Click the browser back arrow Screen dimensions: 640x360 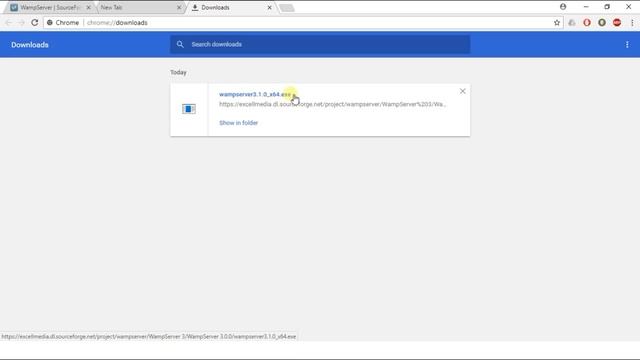pos(9,23)
